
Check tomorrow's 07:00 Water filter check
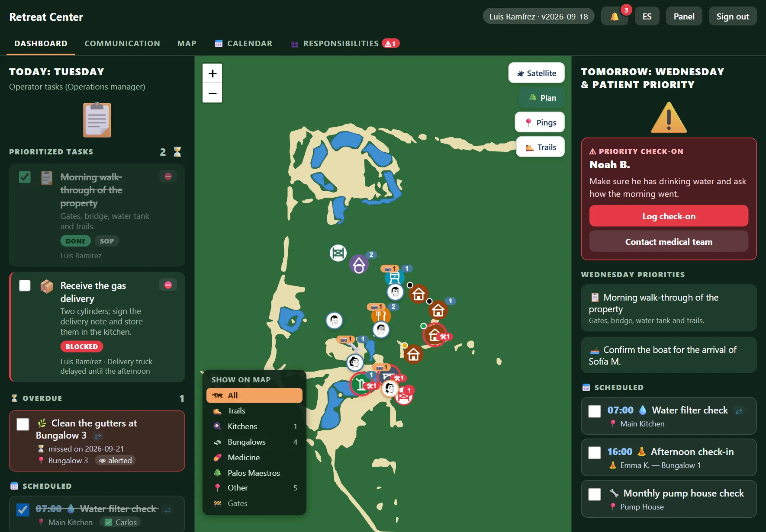point(595,411)
